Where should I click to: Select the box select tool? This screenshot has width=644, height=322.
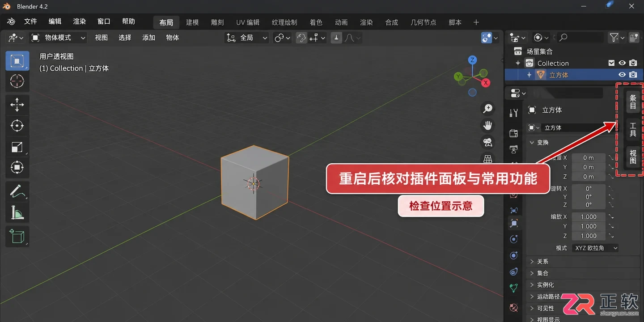point(17,61)
